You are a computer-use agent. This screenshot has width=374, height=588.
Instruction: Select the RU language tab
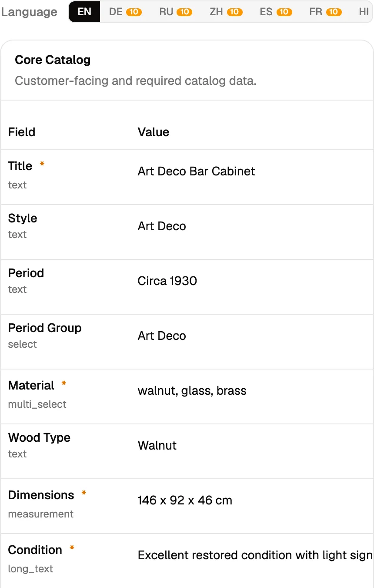pyautogui.click(x=176, y=12)
